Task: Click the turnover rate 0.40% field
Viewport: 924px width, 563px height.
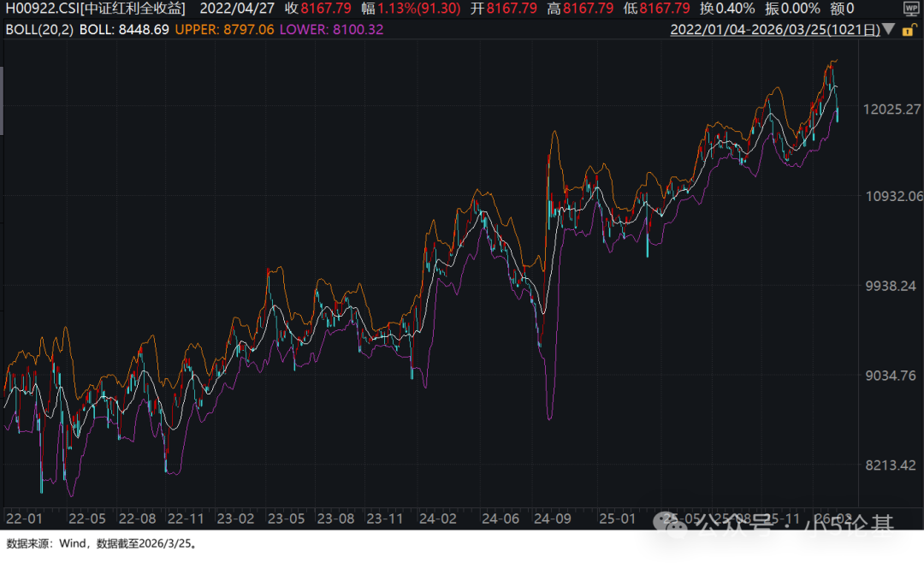Action: (737, 9)
